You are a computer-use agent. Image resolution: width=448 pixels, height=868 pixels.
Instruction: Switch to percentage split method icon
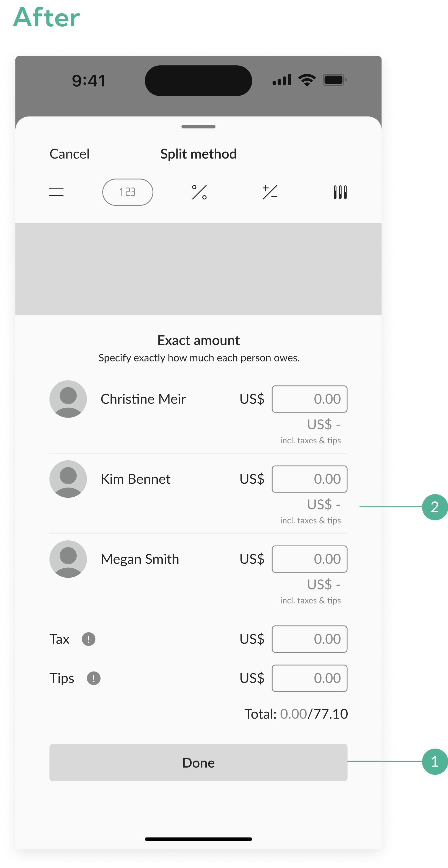click(x=199, y=192)
